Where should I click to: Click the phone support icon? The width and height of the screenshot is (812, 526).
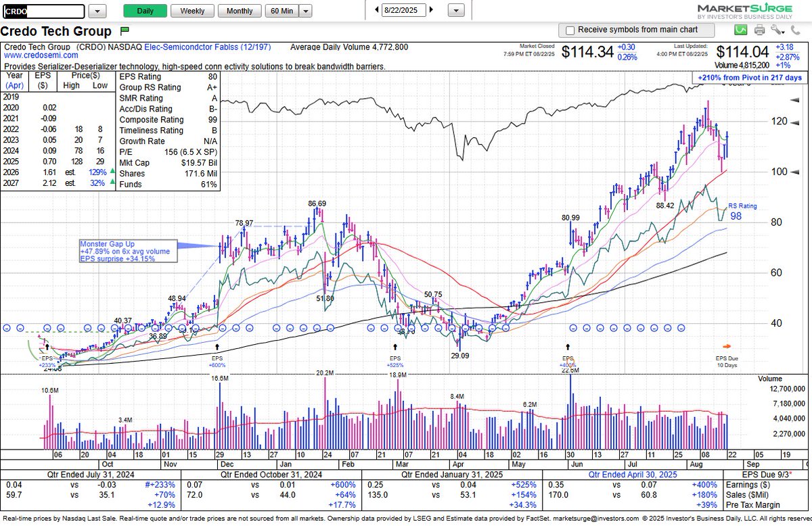[x=796, y=30]
